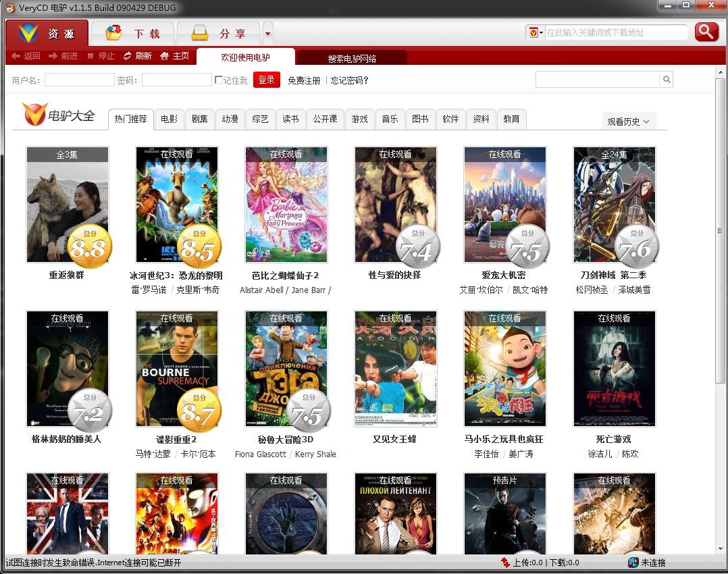Viewport: 728px width, 574px height.
Task: Select the 图书 category tab
Action: click(x=420, y=119)
